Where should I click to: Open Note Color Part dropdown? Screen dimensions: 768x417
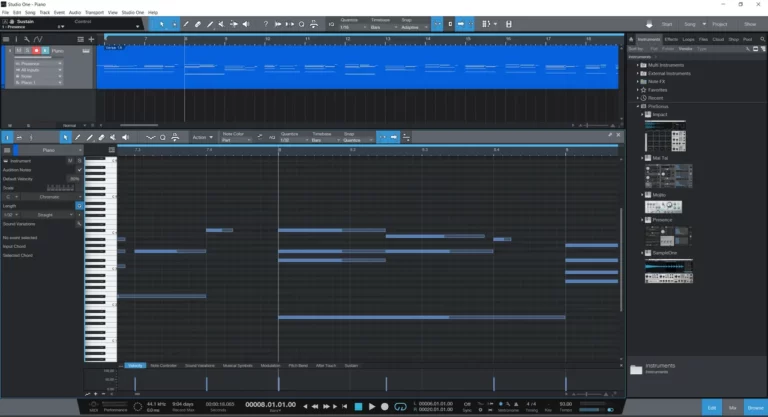[x=236, y=140]
